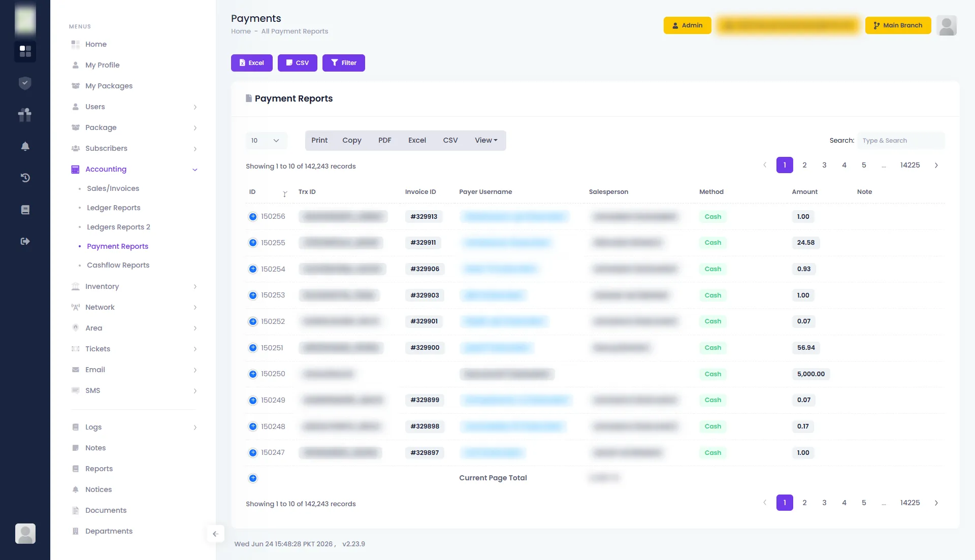Open Cashflow Reports submenu item
The width and height of the screenshot is (975, 560).
coord(118,266)
